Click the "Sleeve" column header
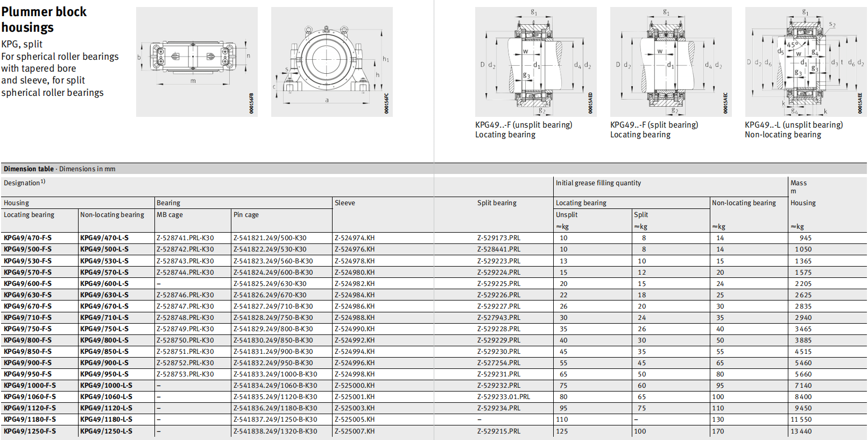 click(345, 203)
